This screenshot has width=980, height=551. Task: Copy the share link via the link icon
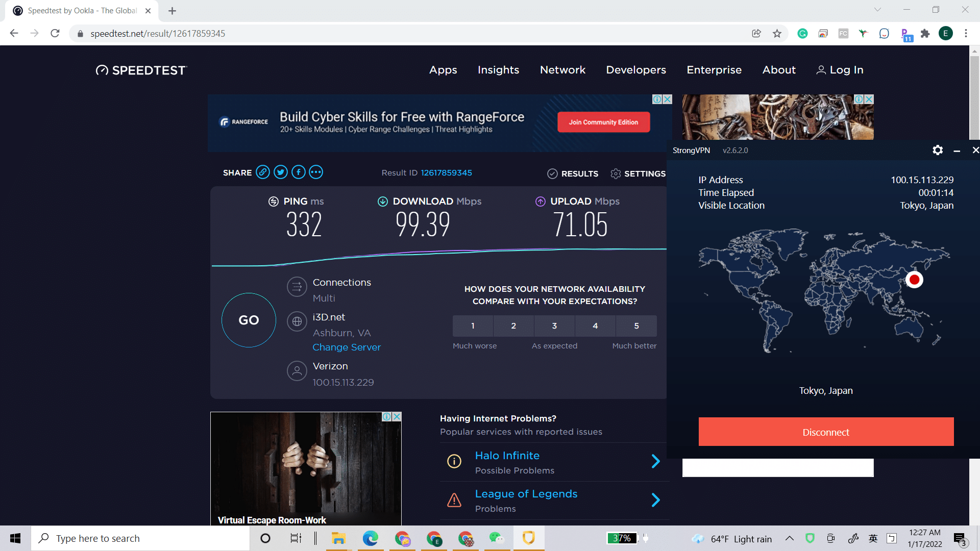point(263,172)
